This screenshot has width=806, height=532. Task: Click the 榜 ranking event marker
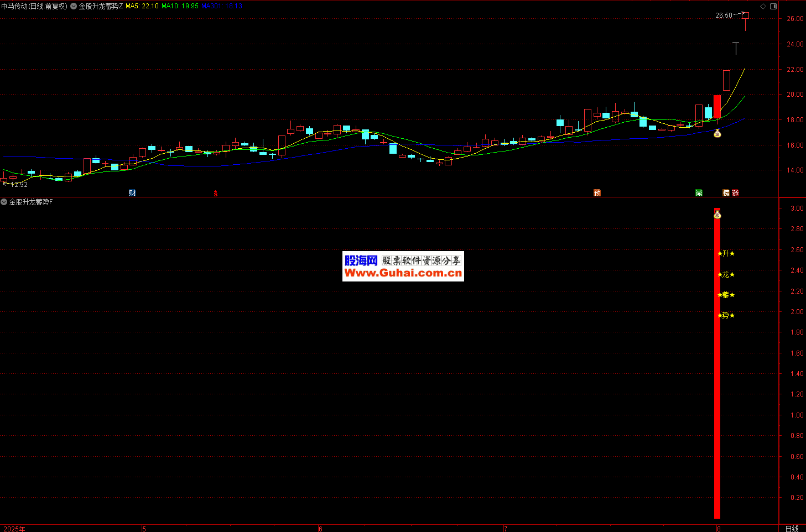726,192
